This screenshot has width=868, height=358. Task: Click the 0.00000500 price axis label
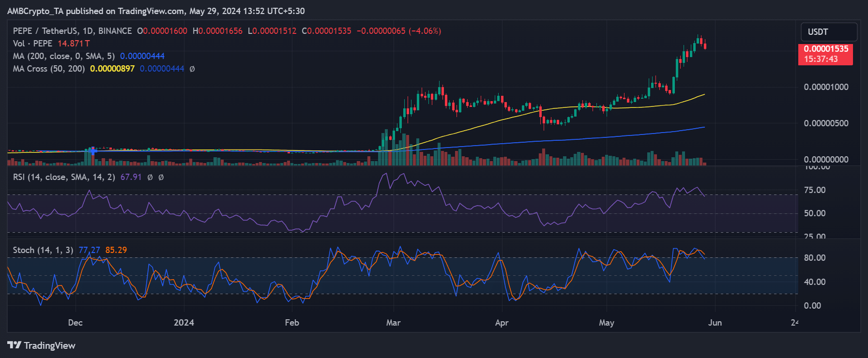point(826,123)
